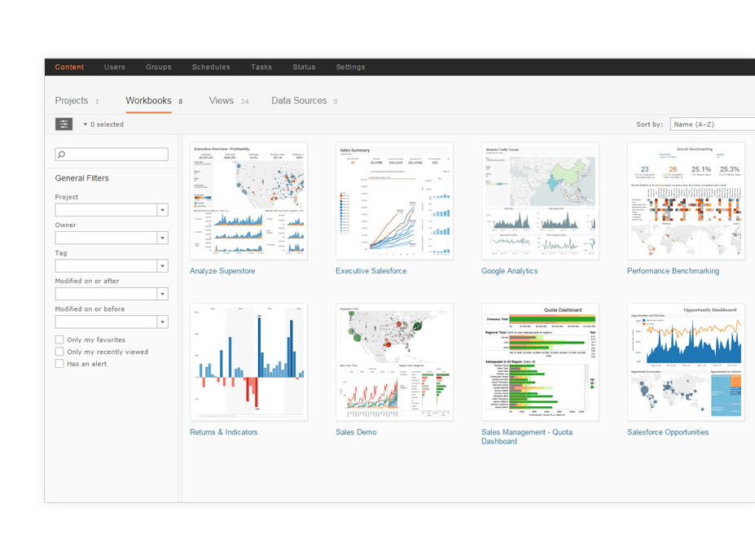Image resolution: width=755 pixels, height=560 pixels.
Task: Click the filter options icon on the toolbar
Action: tap(64, 124)
